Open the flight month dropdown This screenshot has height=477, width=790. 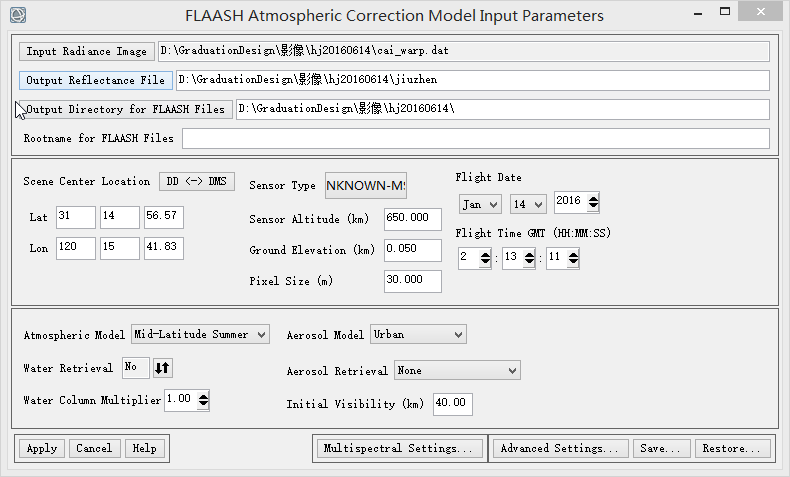click(x=480, y=203)
